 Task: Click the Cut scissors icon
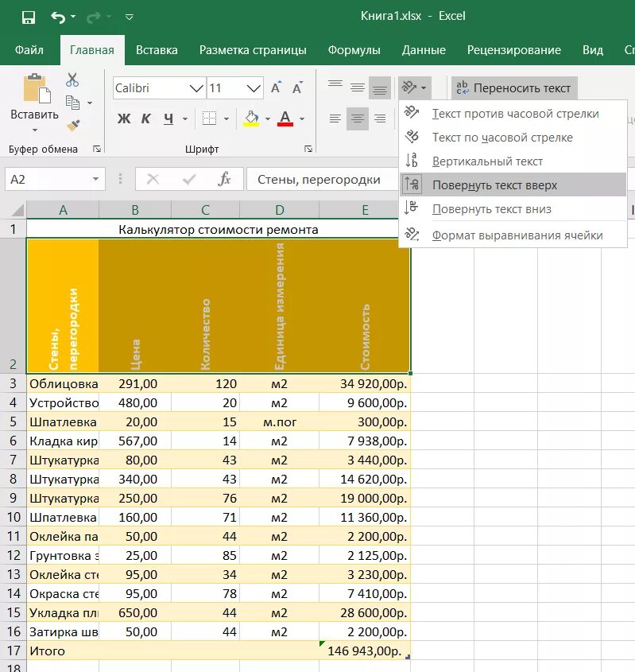(x=72, y=80)
